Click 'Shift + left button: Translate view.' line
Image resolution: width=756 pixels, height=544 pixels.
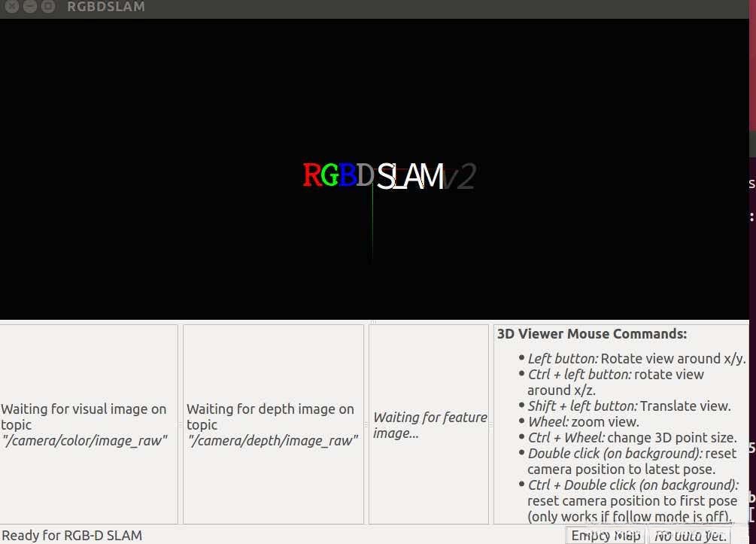(629, 406)
